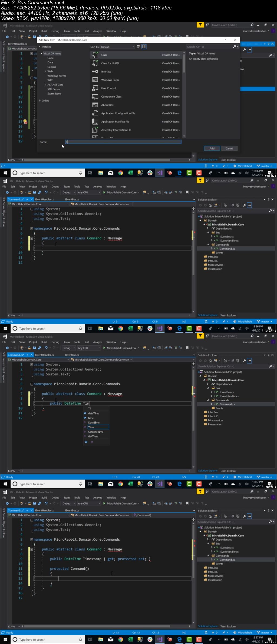Collapse the Visual C# Items tree node
The image size is (277, 644).
pos(41,54)
